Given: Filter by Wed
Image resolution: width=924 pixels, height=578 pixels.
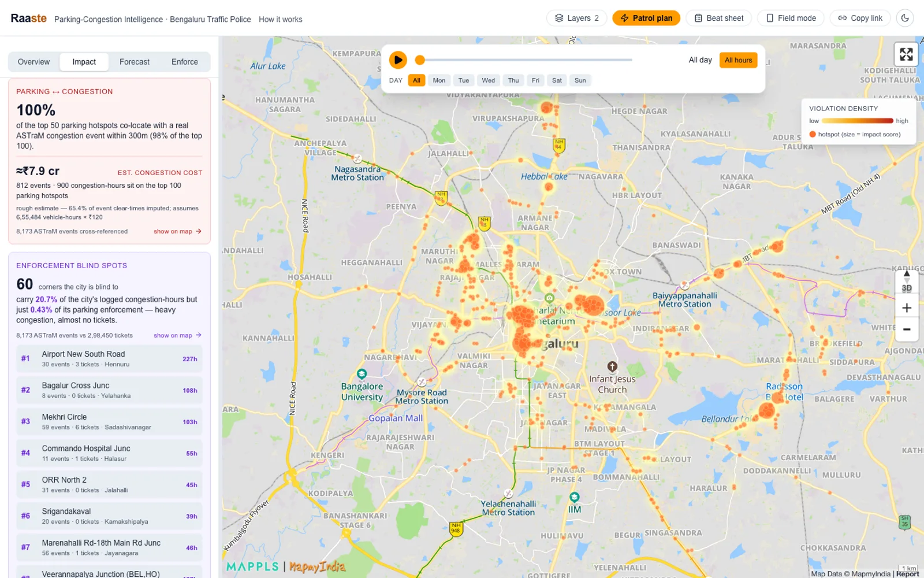Looking at the screenshot, I should pyautogui.click(x=489, y=80).
